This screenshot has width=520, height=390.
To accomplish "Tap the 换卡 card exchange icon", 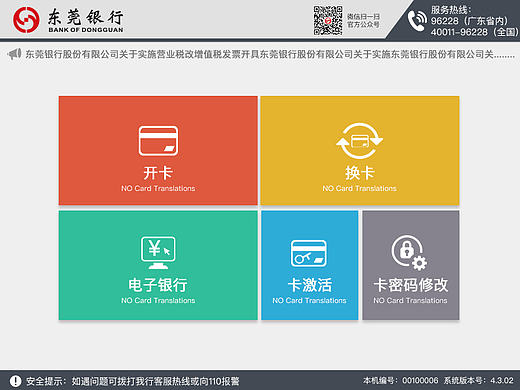I will click(x=359, y=141).
